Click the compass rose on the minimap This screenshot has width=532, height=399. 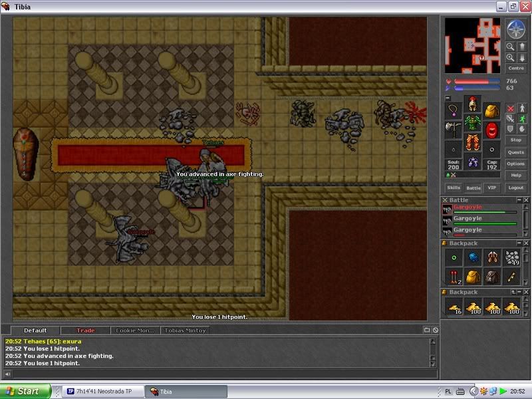coord(516,29)
